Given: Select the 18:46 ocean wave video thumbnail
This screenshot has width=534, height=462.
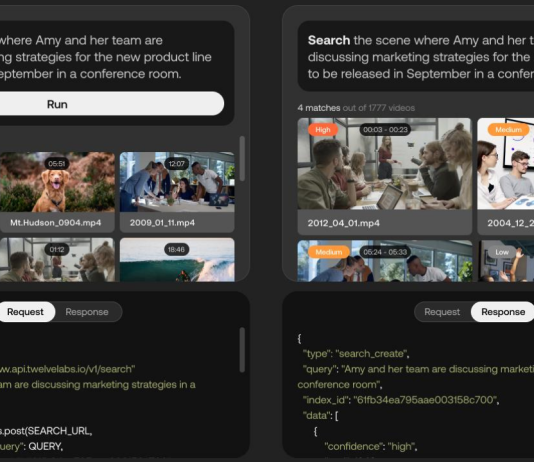Looking at the screenshot, I should pos(177,260).
